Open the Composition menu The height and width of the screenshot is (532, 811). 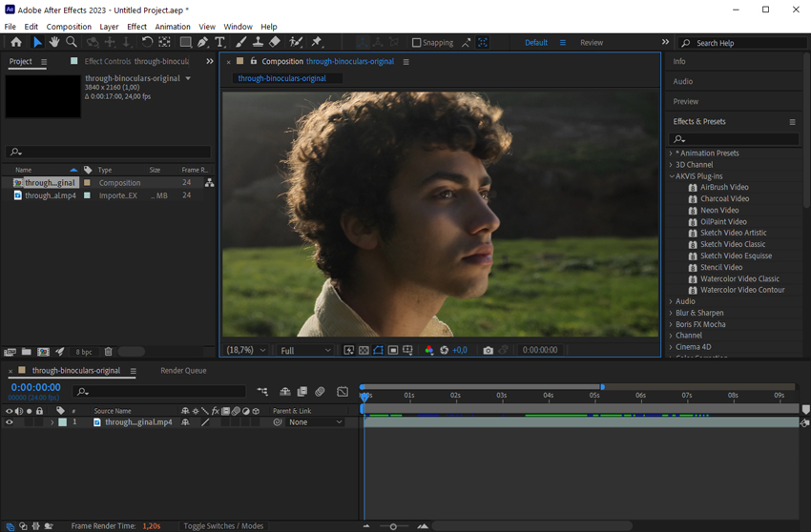click(69, 27)
